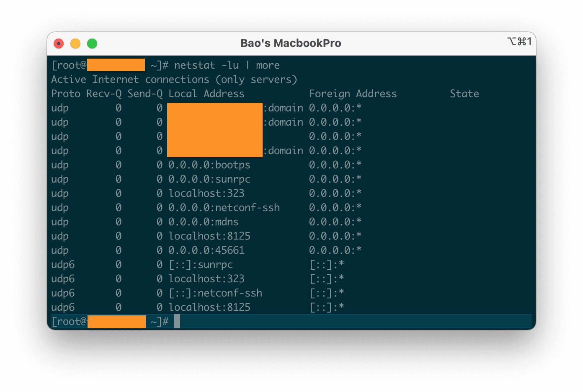
Task: Click the Proto column header
Action: pos(66,94)
